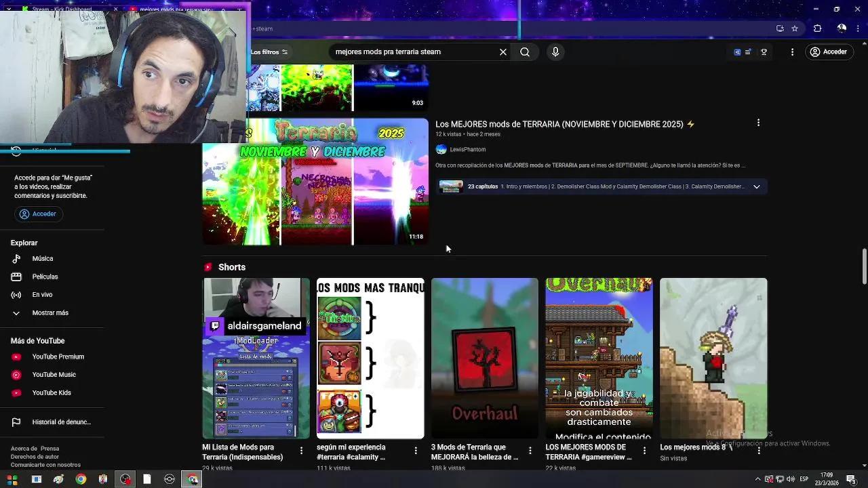Clear the YouTube search box with the X
The height and width of the screenshot is (488, 868).
(x=503, y=52)
